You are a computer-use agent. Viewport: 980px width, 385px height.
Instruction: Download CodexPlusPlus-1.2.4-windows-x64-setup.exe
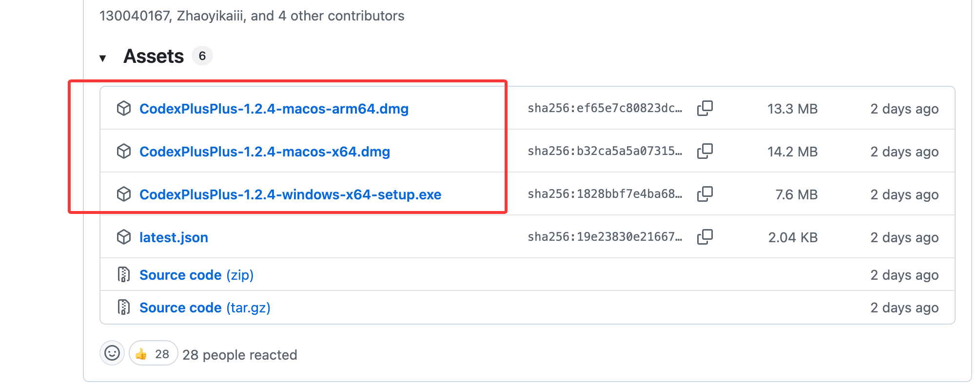coord(290,194)
